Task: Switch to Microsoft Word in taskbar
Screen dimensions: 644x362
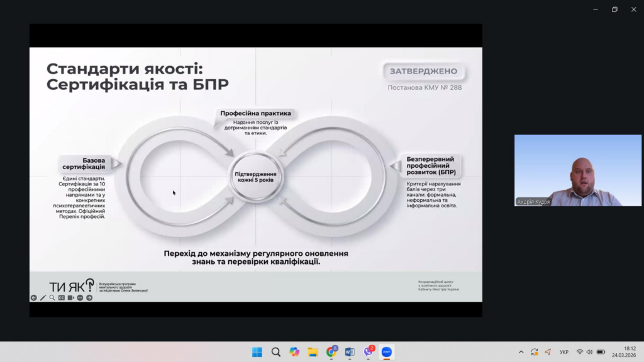Action: coord(350,352)
